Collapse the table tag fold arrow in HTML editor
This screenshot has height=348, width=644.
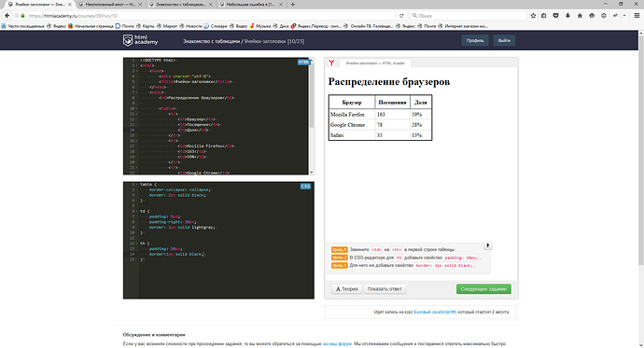point(136,109)
